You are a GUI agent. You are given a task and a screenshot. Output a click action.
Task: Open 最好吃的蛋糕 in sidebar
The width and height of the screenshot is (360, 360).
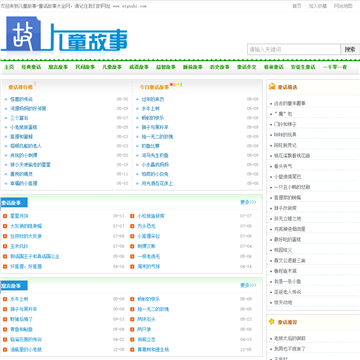point(287,239)
